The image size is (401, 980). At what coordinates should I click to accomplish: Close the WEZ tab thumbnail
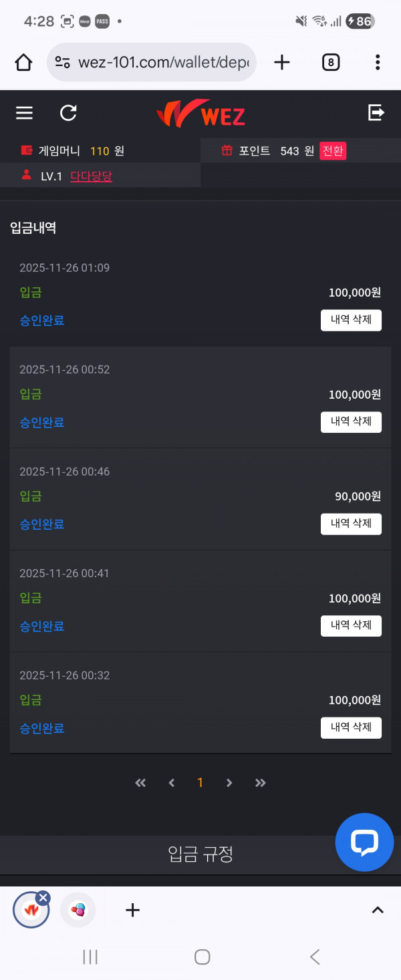click(43, 897)
